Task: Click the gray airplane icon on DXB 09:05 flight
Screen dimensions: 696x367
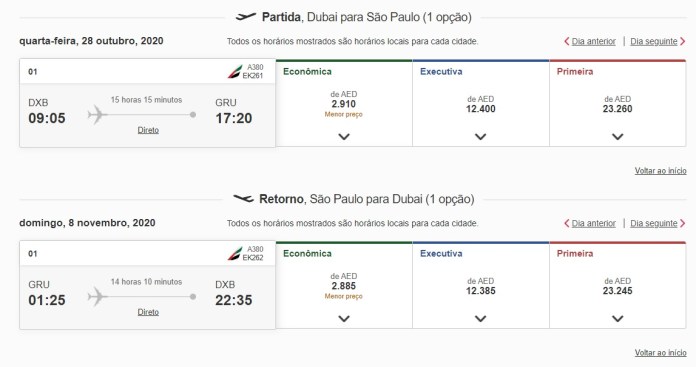Action: coord(98,114)
